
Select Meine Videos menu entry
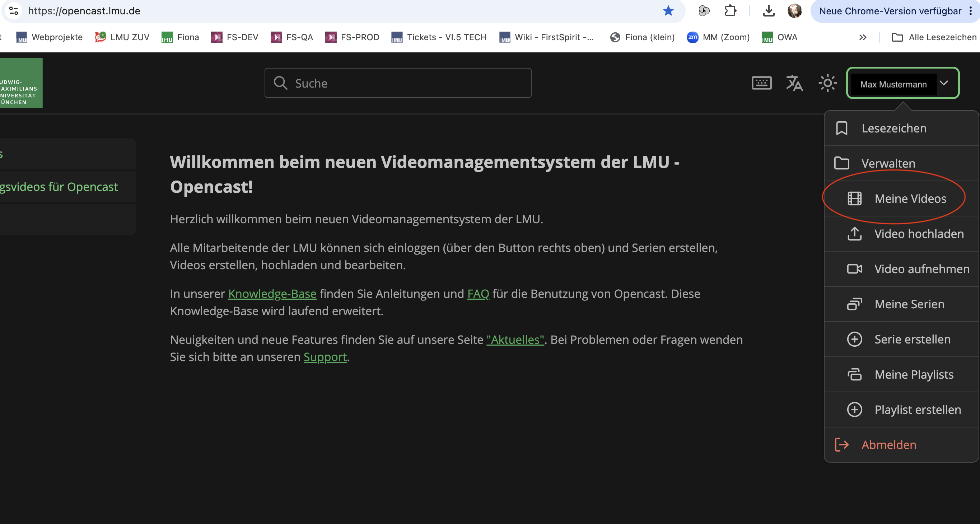901,198
